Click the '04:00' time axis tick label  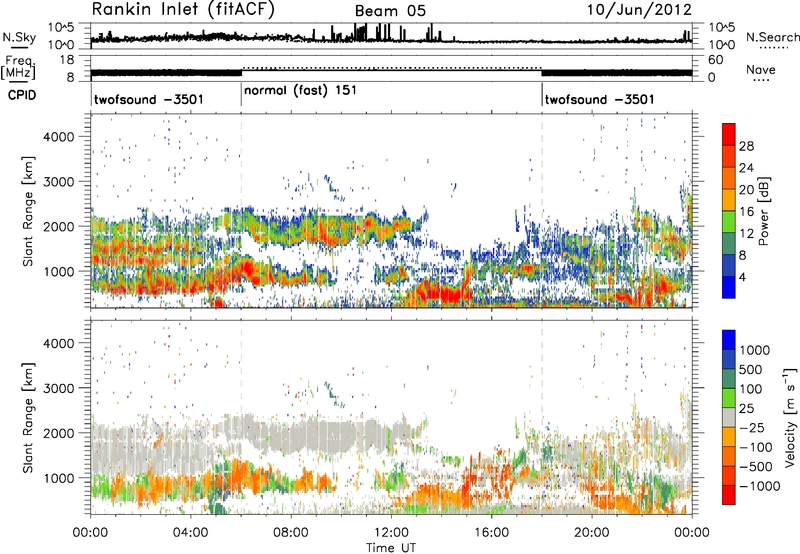pyautogui.click(x=190, y=533)
